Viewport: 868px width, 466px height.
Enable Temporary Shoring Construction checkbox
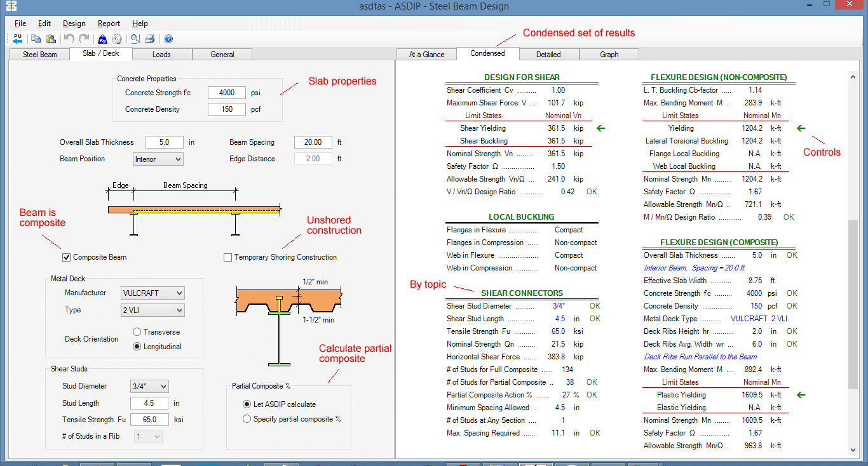[x=227, y=257]
